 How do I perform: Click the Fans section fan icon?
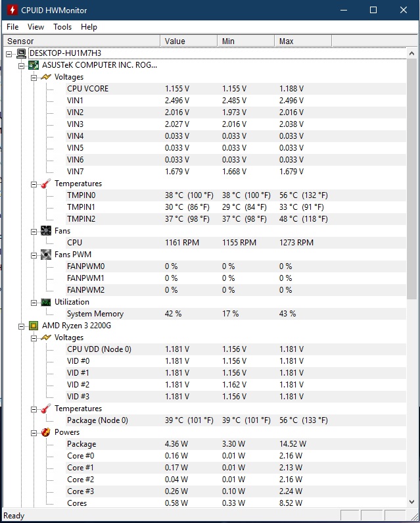click(45, 231)
